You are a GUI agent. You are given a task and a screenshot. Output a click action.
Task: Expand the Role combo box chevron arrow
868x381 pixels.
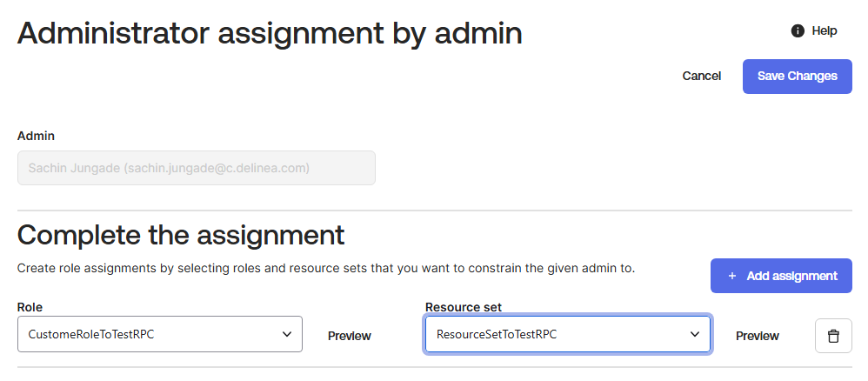pos(287,334)
